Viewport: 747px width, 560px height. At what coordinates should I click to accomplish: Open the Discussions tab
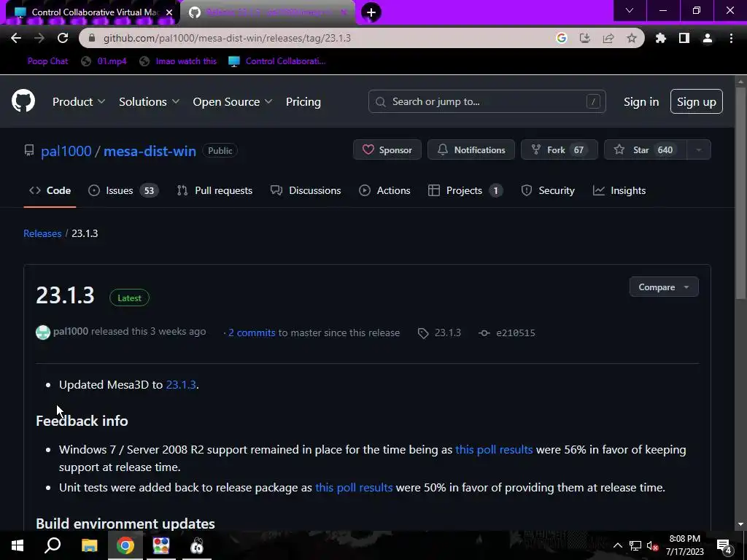click(306, 190)
